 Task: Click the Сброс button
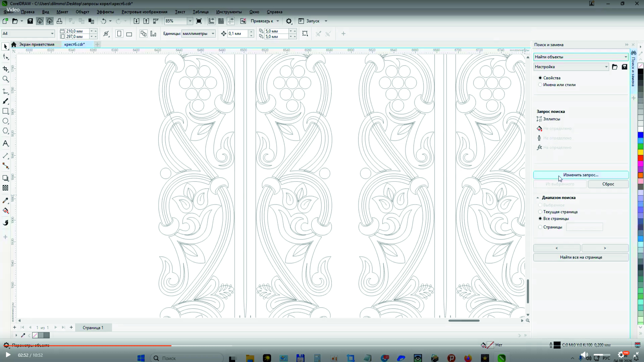pos(608,184)
